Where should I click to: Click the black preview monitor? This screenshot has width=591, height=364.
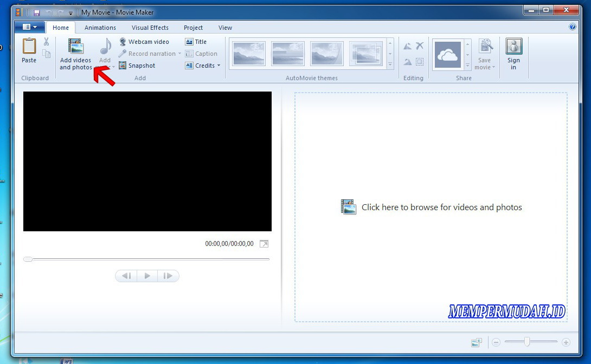coord(147,161)
